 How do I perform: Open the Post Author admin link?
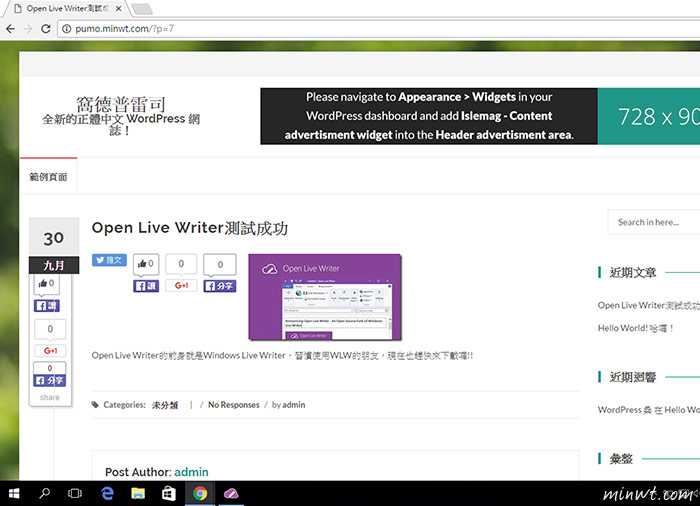pyautogui.click(x=191, y=472)
